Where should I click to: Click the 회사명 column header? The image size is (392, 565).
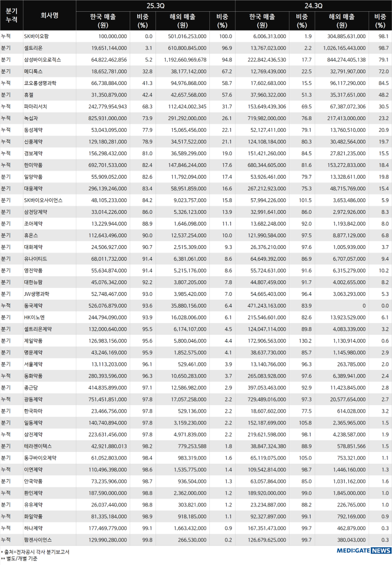coord(49,15)
